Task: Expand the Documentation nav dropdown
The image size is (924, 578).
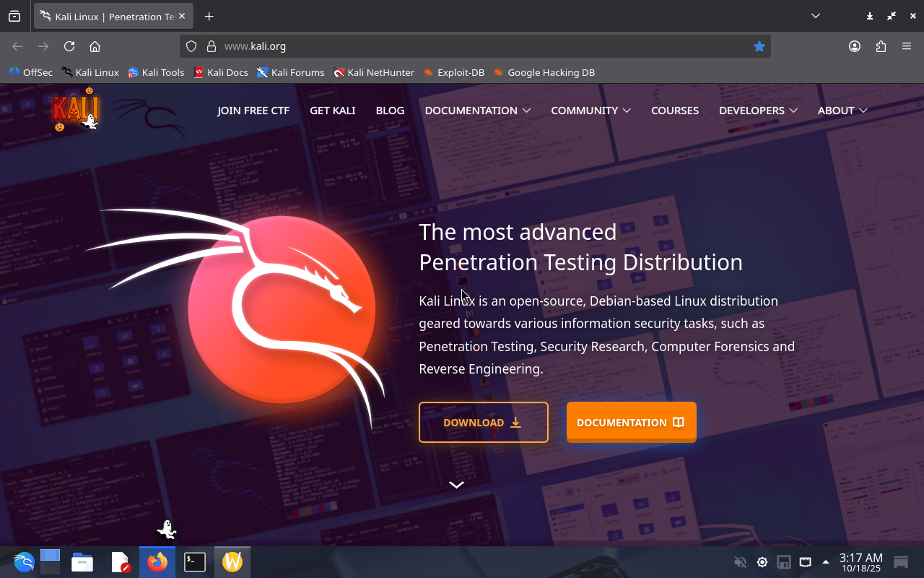Action: (477, 111)
